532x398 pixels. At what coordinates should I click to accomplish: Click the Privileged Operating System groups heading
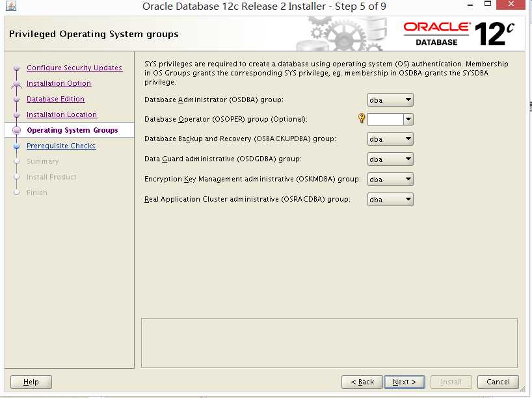click(x=94, y=34)
